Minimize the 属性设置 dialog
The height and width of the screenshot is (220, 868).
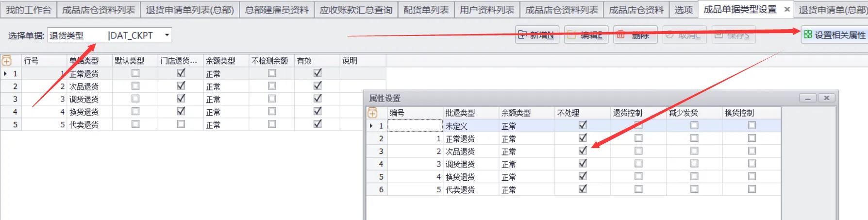click(808, 98)
